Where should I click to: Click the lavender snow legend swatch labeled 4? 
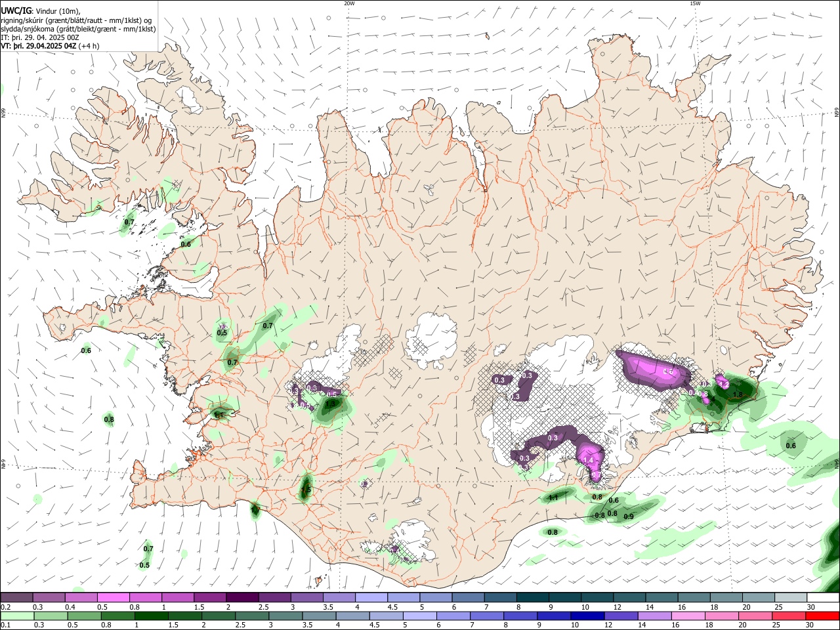(370, 598)
